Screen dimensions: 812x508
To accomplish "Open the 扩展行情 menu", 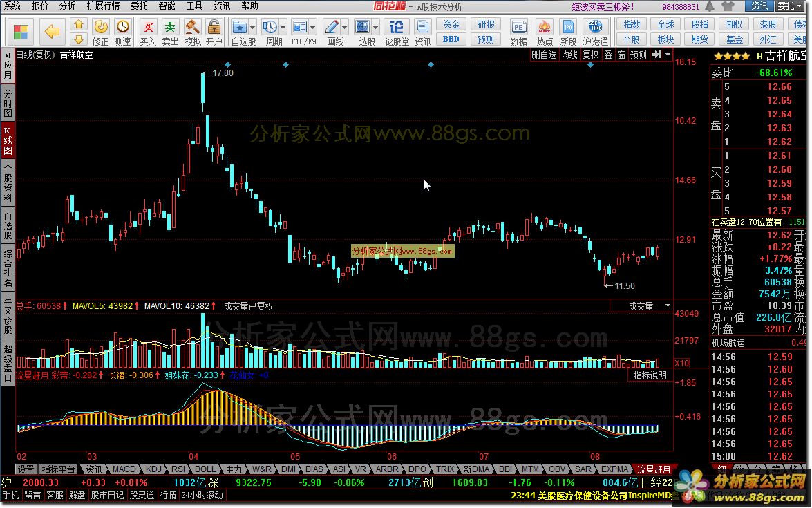I will pyautogui.click(x=103, y=6).
